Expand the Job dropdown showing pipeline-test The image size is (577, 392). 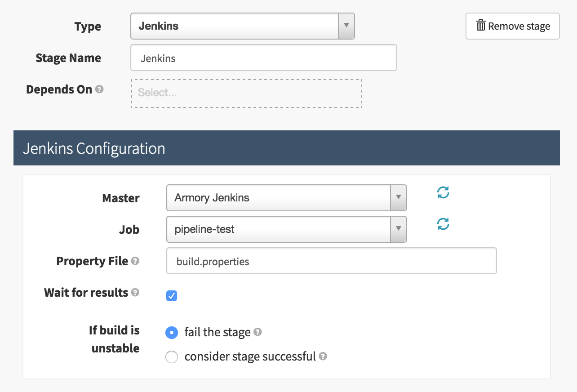click(286, 229)
